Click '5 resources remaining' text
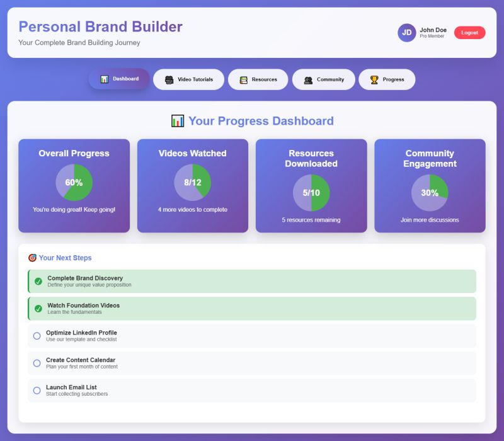Viewport: 504px width, 441px height. [x=311, y=220]
